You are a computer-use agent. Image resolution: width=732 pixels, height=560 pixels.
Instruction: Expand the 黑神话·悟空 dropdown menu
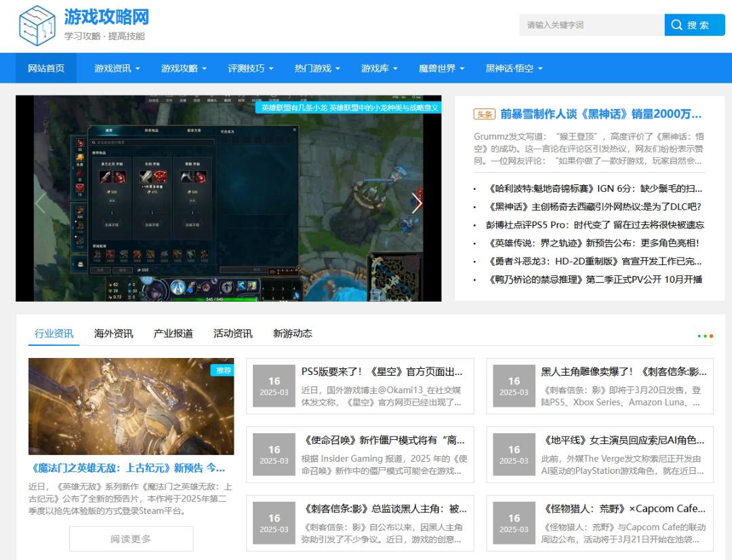514,68
